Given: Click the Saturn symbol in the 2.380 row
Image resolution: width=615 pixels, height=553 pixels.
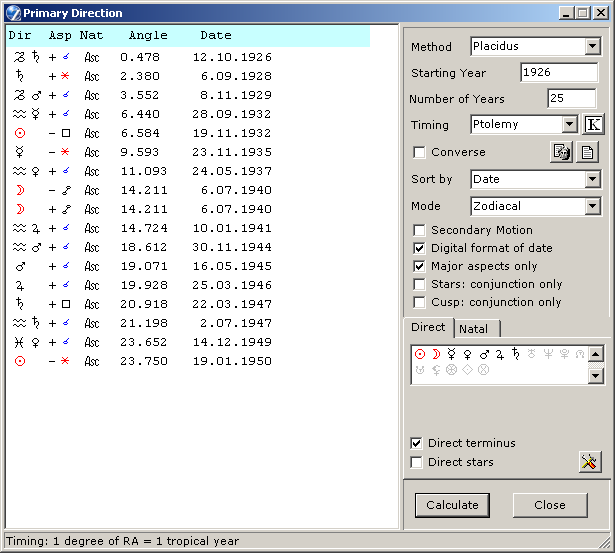Looking at the screenshot, I should click(20, 75).
